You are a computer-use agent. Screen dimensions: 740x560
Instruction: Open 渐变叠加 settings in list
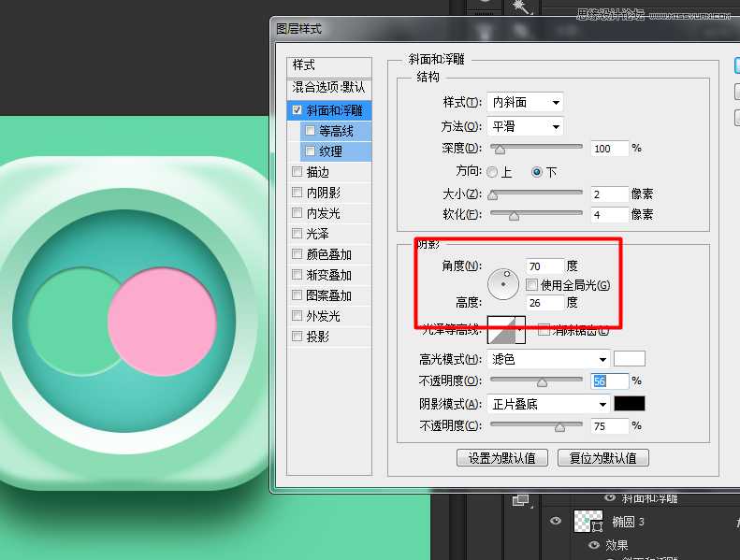(329, 275)
